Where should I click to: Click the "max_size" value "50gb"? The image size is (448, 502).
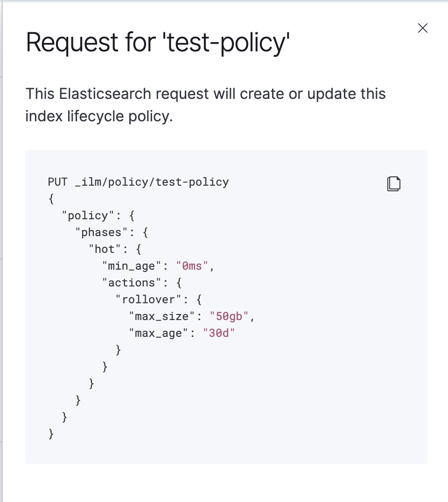[x=228, y=316]
